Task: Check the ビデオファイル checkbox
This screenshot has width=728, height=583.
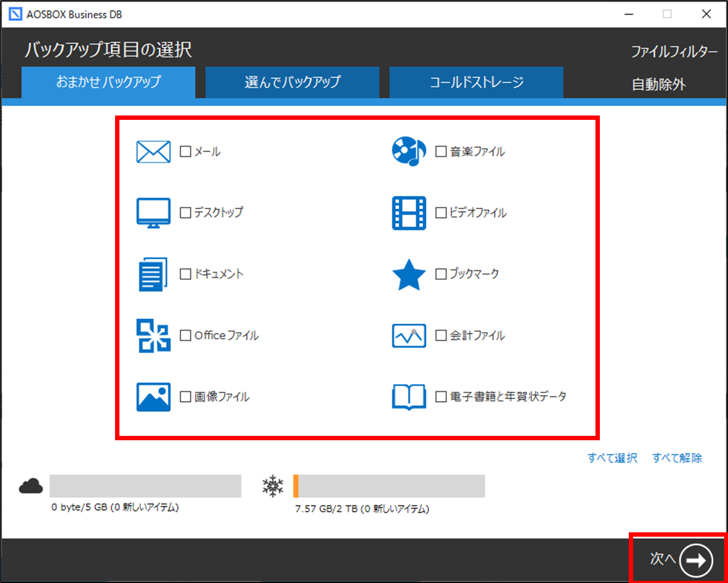Action: [441, 212]
